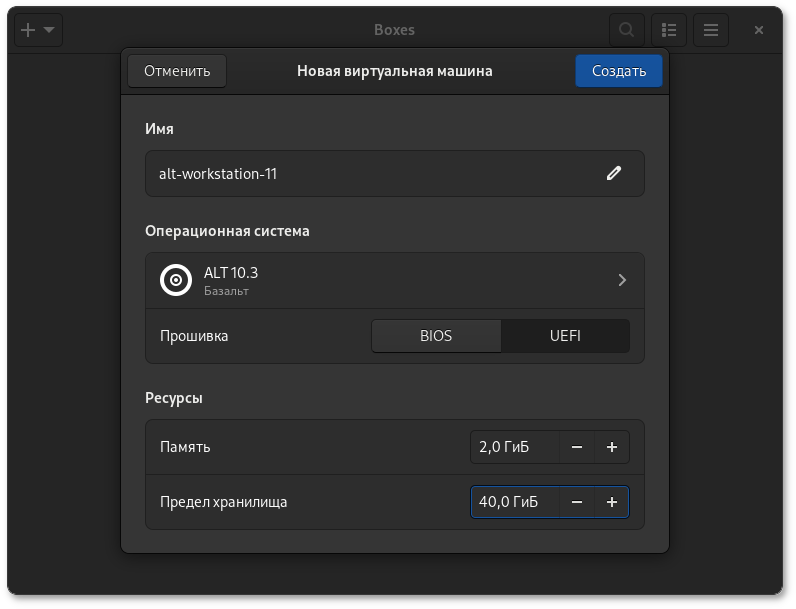
Task: Open the hamburger main menu
Action: pos(711,30)
